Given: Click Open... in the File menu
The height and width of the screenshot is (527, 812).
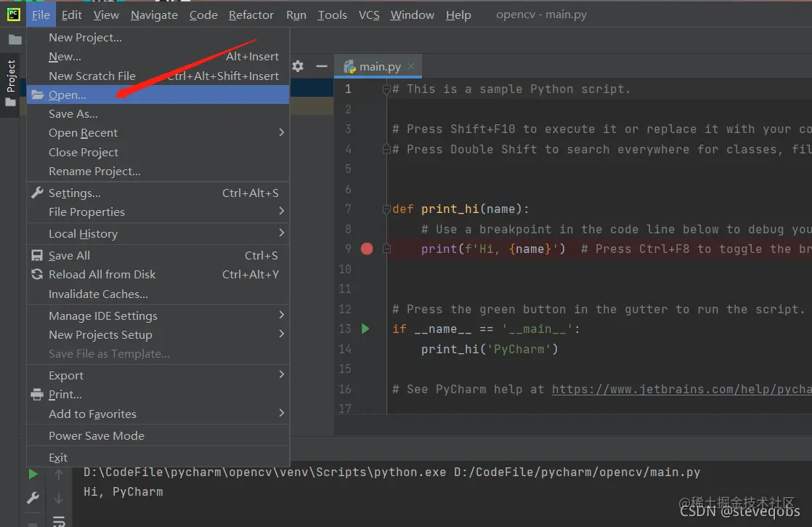Looking at the screenshot, I should (x=158, y=94).
